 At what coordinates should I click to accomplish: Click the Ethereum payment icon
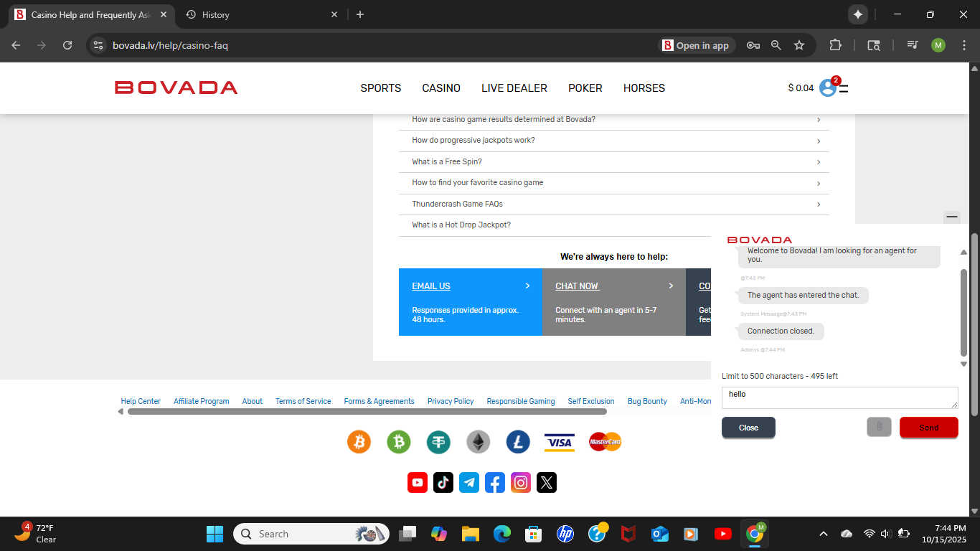[x=479, y=442]
